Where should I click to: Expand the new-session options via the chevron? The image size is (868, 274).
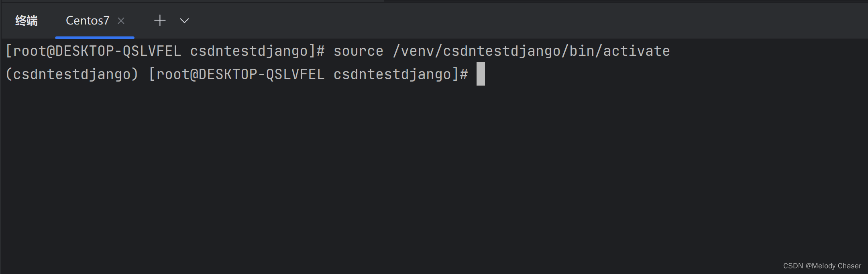pyautogui.click(x=184, y=20)
